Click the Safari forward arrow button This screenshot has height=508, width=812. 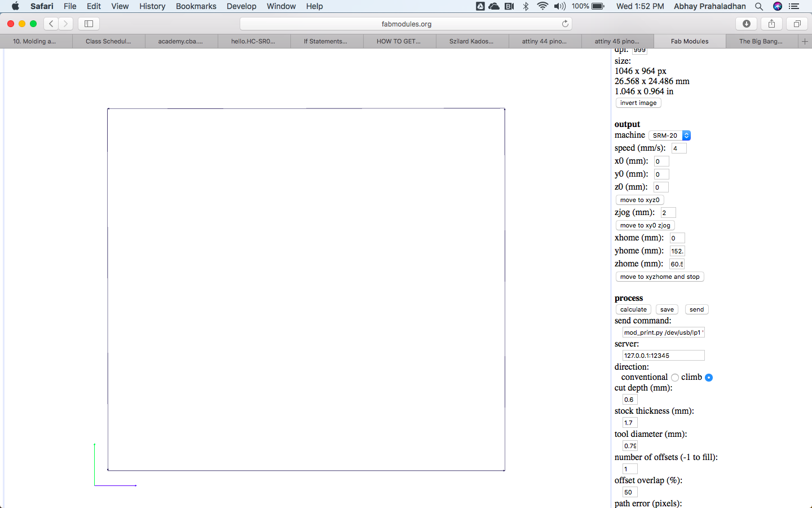66,24
